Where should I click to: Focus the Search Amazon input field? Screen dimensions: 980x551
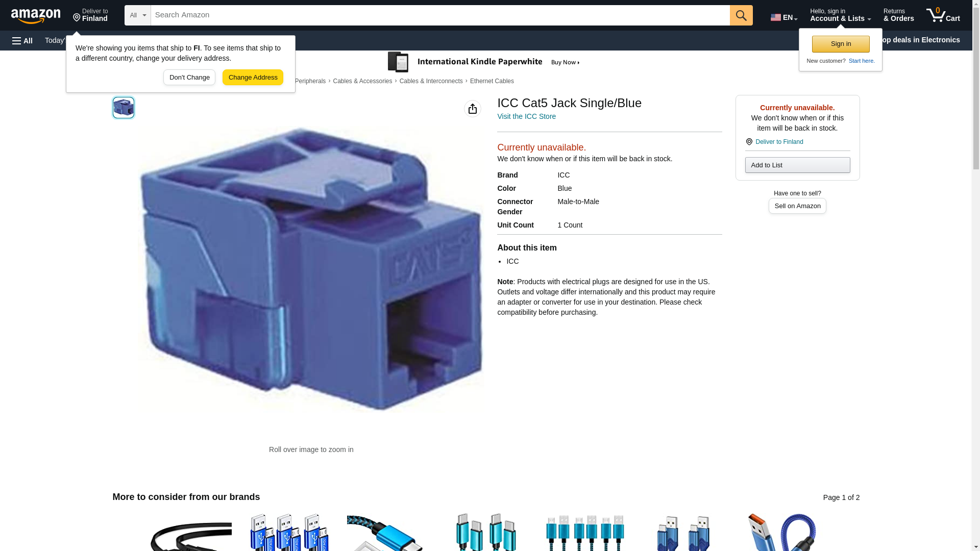pos(440,15)
